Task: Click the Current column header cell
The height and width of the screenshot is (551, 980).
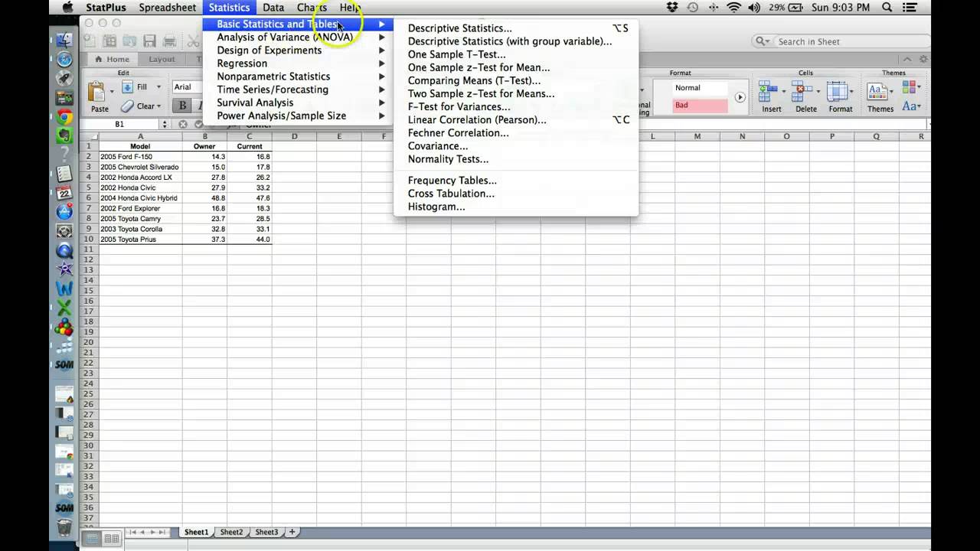Action: (x=250, y=146)
